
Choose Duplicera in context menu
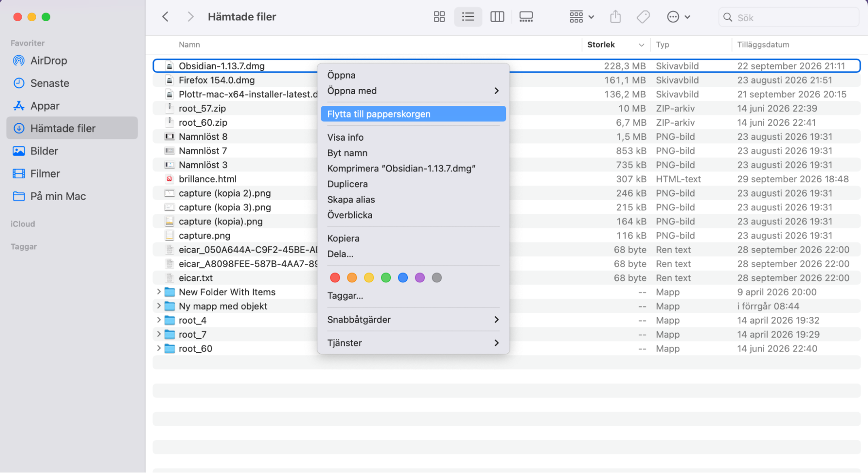[x=413, y=184]
